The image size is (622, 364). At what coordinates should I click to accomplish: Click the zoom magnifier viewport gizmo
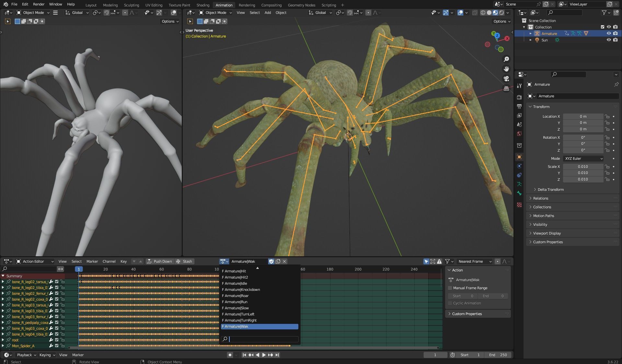pyautogui.click(x=506, y=59)
